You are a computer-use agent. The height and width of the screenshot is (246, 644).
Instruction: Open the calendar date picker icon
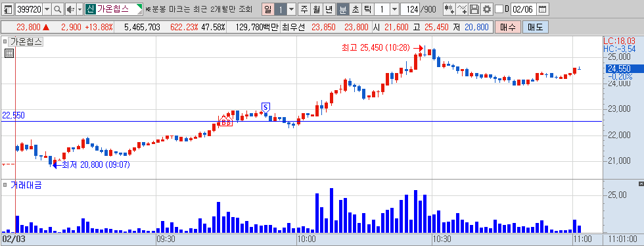(x=543, y=9)
